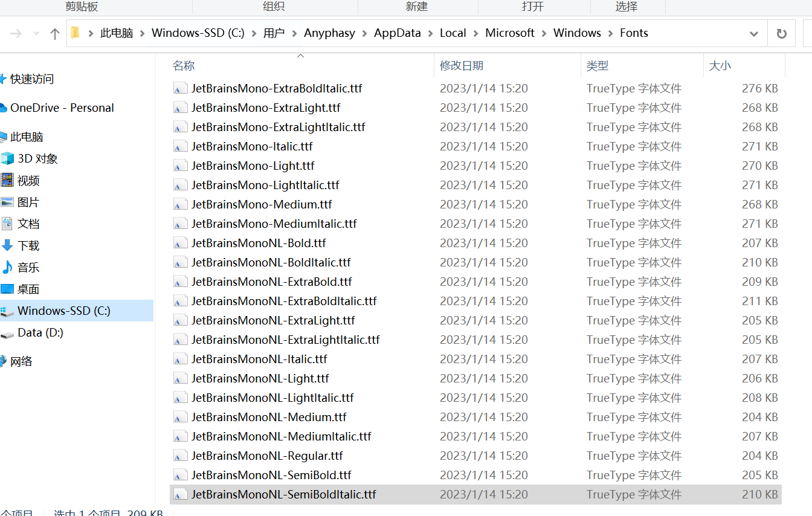Click font icon of JetBrainsMonoNL-BoldItalic.ttf
This screenshot has height=516, width=812.
pyautogui.click(x=180, y=263)
